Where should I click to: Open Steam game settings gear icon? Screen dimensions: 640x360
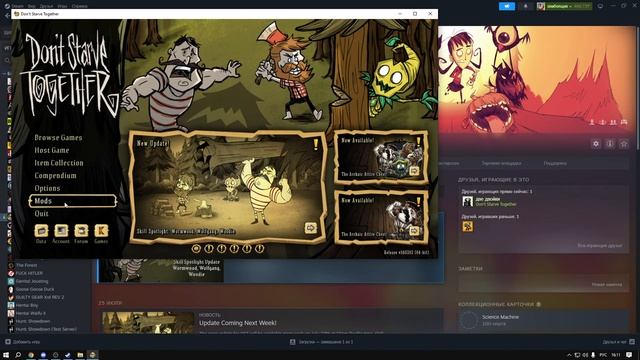tap(596, 144)
